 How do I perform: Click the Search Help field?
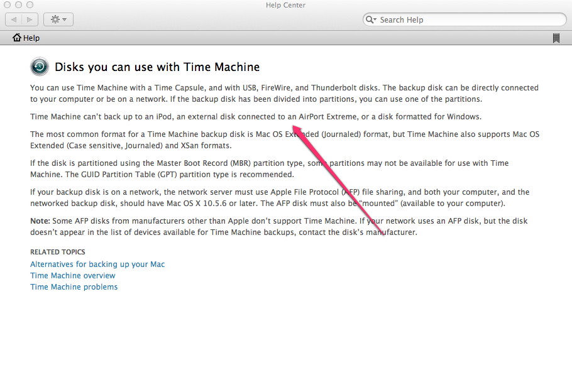point(465,19)
